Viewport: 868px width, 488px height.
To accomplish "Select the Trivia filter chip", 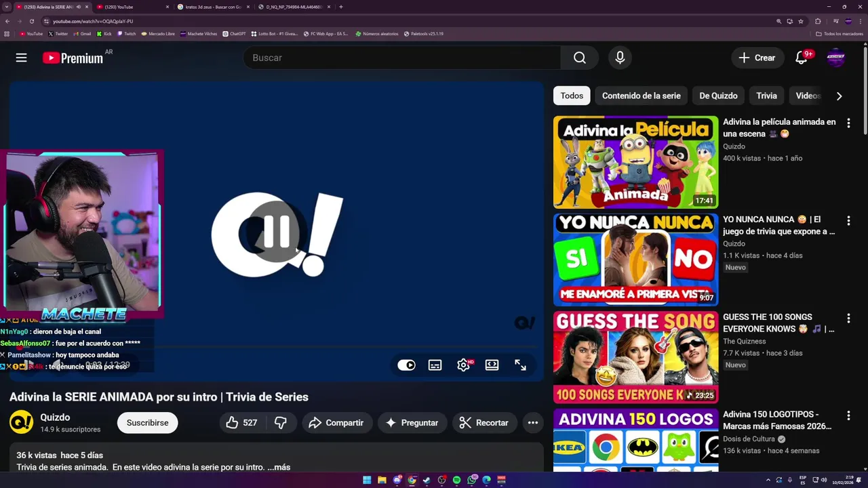I will pos(766,96).
